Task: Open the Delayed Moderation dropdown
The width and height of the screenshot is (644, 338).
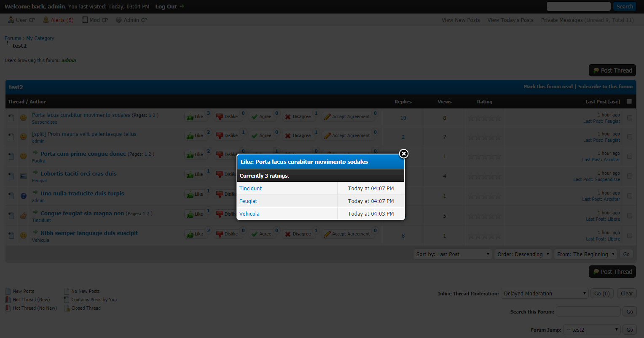Action: pos(544,294)
